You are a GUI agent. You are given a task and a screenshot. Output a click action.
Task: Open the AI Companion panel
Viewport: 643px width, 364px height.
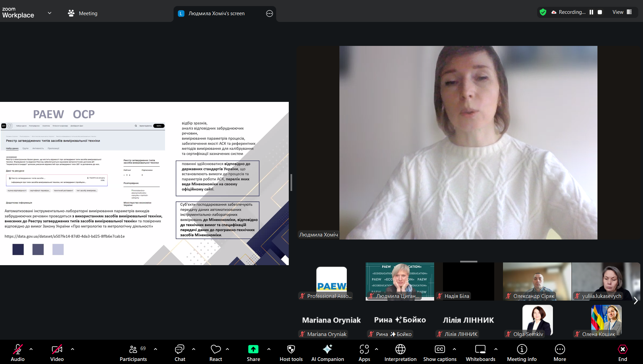pyautogui.click(x=327, y=352)
